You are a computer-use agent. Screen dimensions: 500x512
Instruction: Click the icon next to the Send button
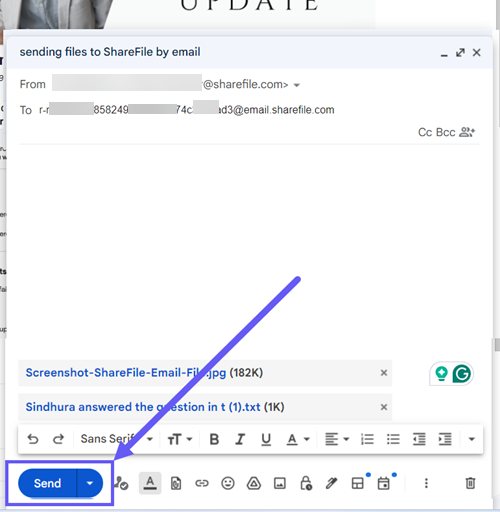click(x=121, y=483)
